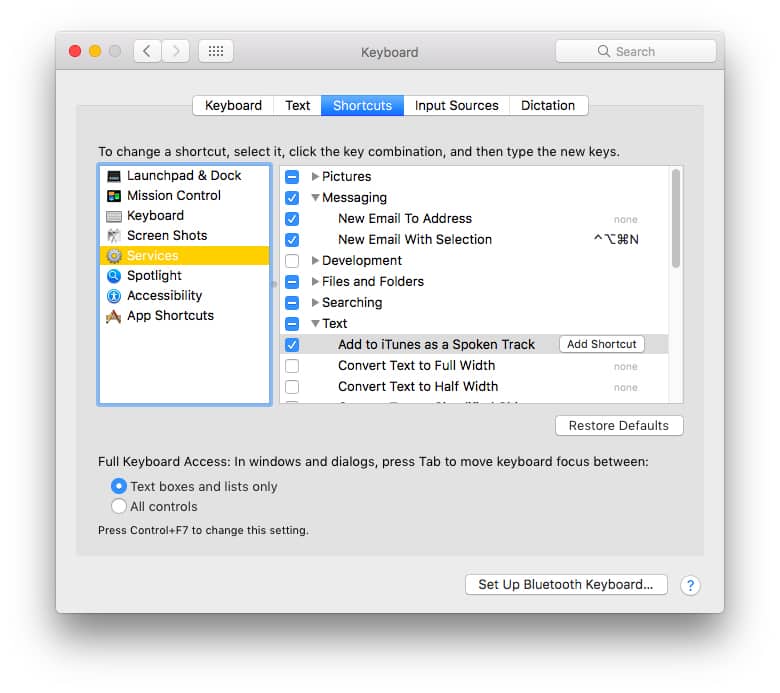Expand the Pictures group triangle
The height and width of the screenshot is (693, 780).
click(315, 177)
